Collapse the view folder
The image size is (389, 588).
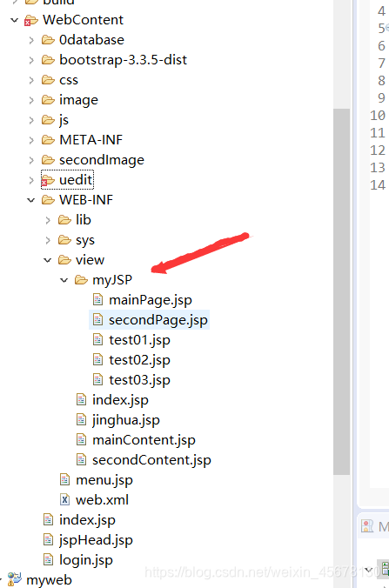pos(47,260)
